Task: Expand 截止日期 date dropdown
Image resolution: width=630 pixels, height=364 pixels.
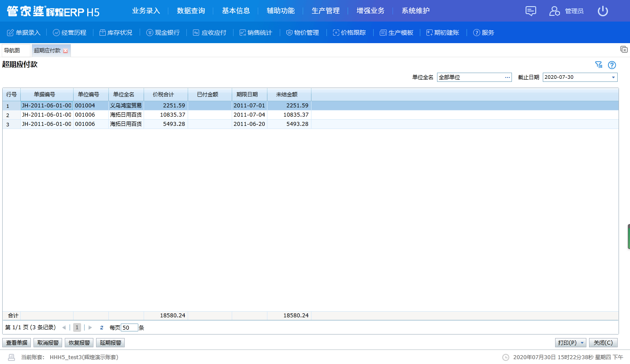Action: click(x=613, y=77)
